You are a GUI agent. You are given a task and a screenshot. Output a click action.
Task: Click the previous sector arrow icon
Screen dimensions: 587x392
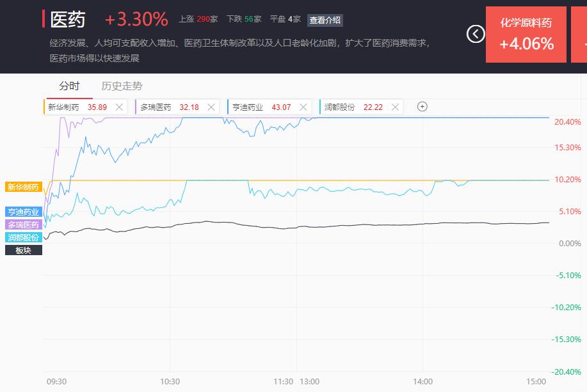(476, 35)
